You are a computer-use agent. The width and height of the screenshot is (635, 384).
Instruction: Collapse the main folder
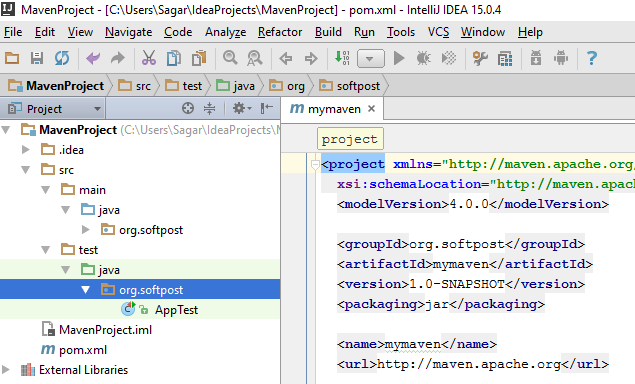(x=45, y=190)
